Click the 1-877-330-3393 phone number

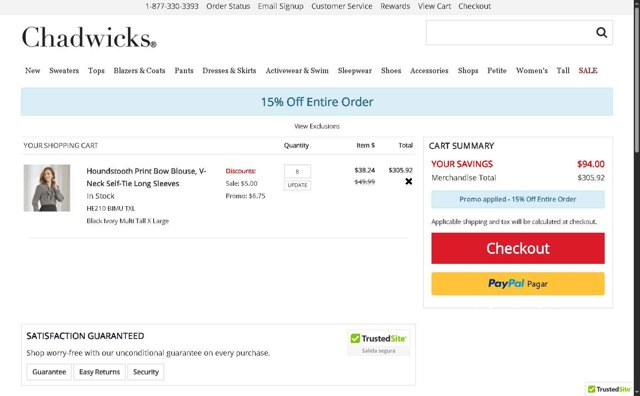point(172,6)
